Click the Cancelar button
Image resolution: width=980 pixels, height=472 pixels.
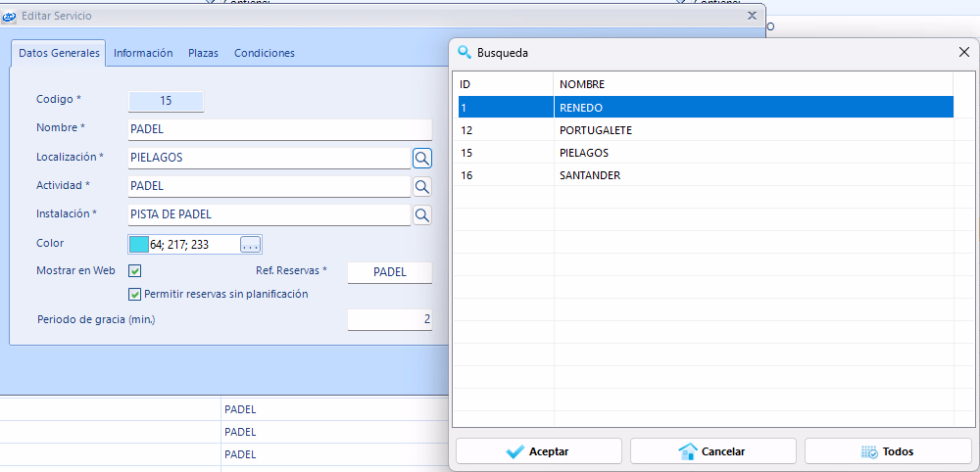(712, 451)
